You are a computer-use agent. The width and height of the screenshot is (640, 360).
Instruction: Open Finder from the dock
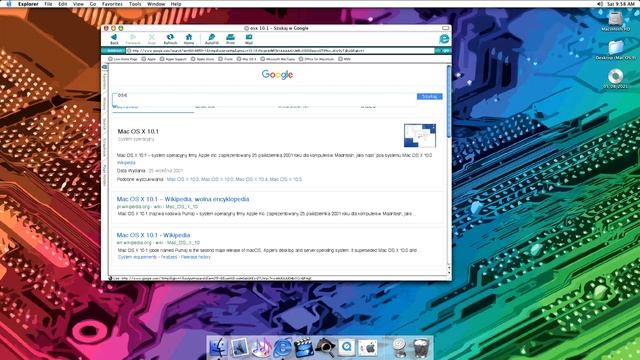218,348
